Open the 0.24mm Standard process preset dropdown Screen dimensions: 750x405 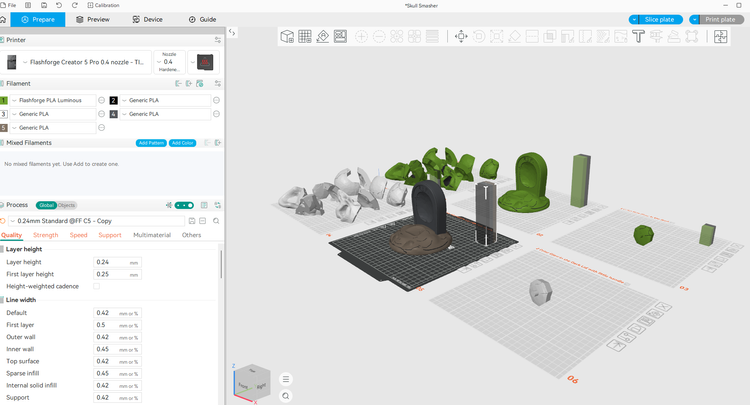(97, 221)
